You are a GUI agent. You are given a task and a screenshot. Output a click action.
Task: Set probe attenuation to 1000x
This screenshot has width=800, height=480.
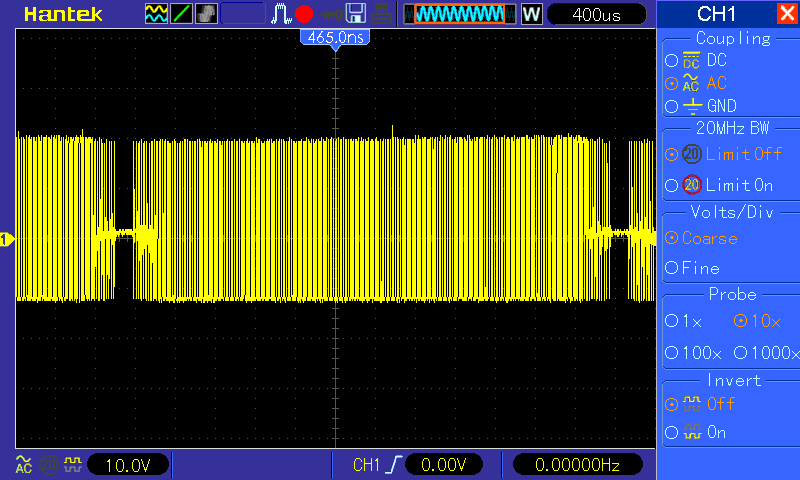tap(766, 352)
